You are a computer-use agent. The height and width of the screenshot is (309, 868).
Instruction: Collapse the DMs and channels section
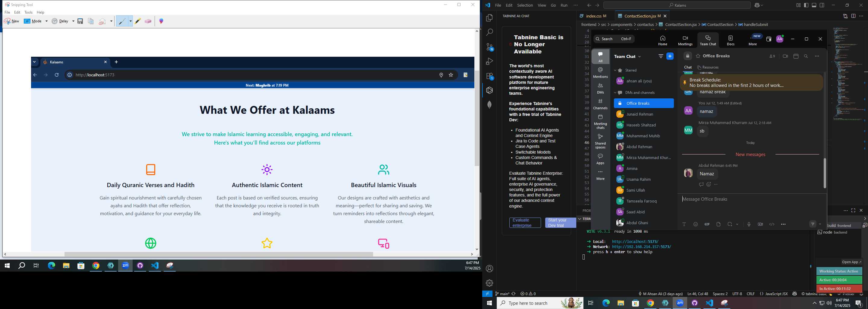tap(615, 93)
